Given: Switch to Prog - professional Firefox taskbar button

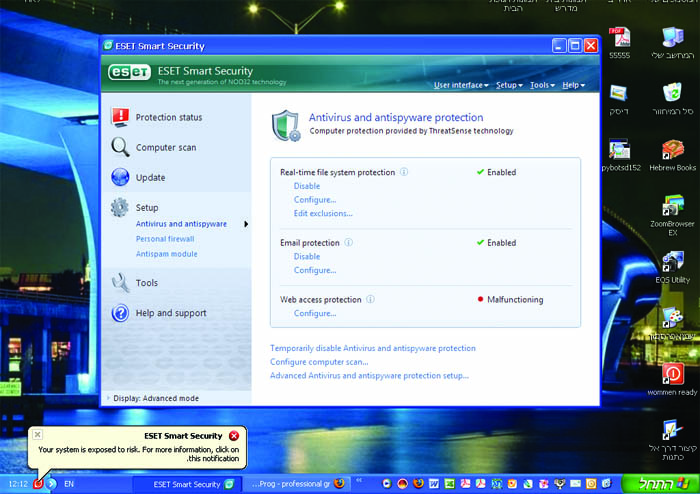Looking at the screenshot, I should click(x=297, y=484).
